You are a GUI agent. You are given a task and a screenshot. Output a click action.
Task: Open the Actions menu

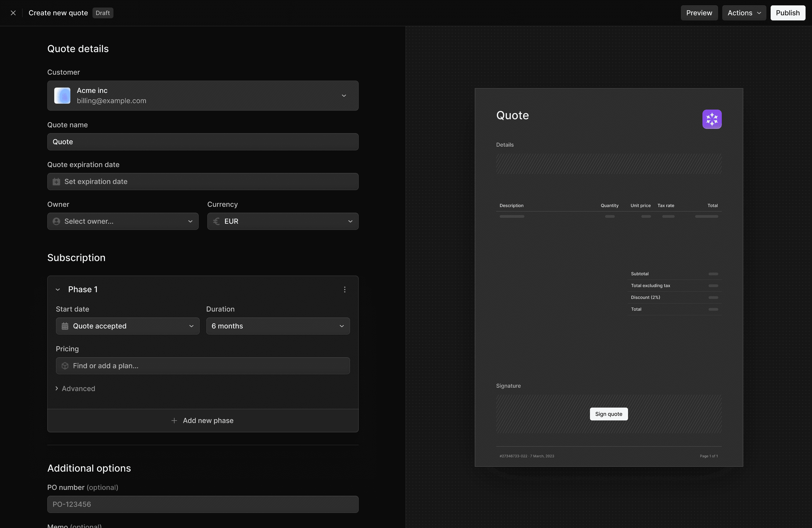(744, 13)
